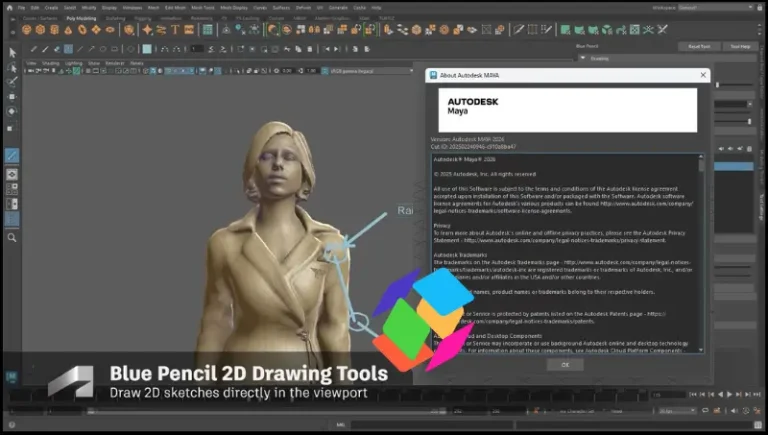
Task: Click the MEL command line input
Action: [431, 425]
